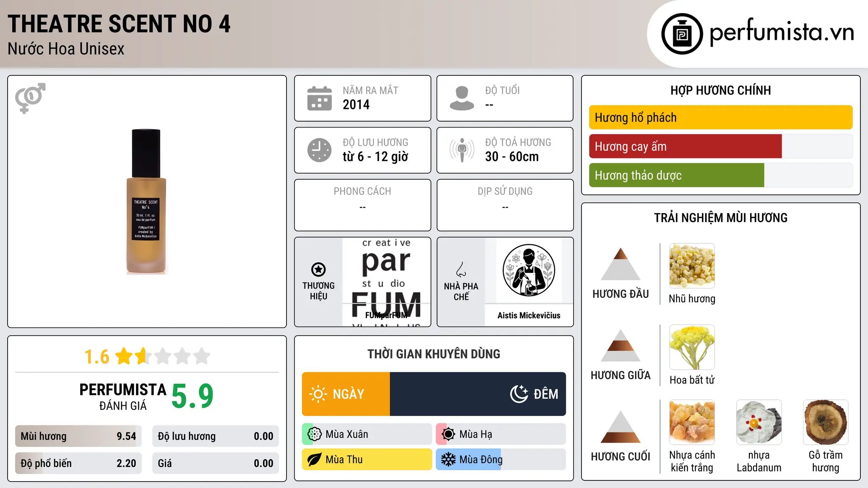868x488 pixels.
Task: Click the Mùi hương 9.54 score bar
Action: click(78, 436)
